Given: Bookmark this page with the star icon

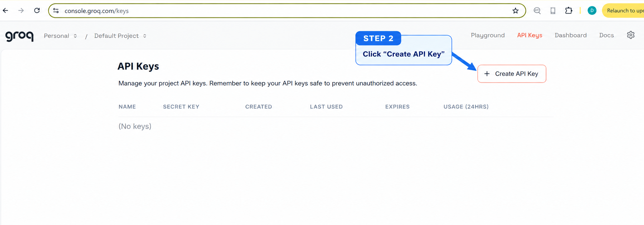Looking at the screenshot, I should click(x=515, y=11).
